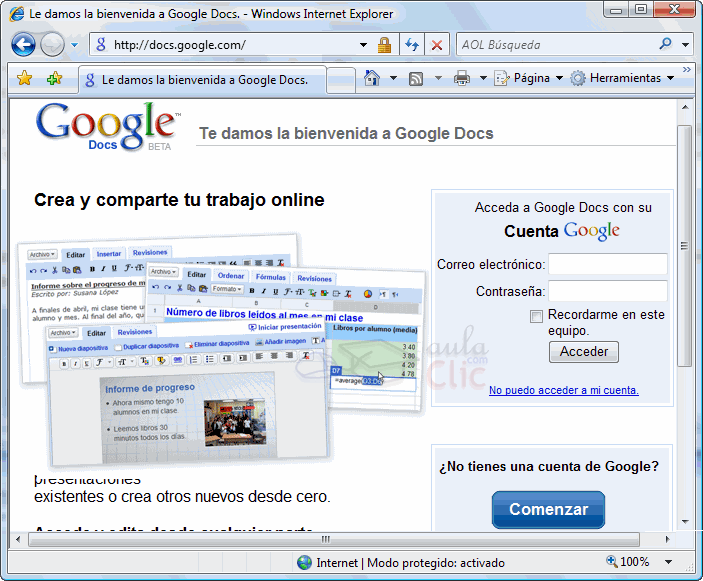The height and width of the screenshot is (581, 703).
Task: Click the Home page icon
Action: (x=372, y=78)
